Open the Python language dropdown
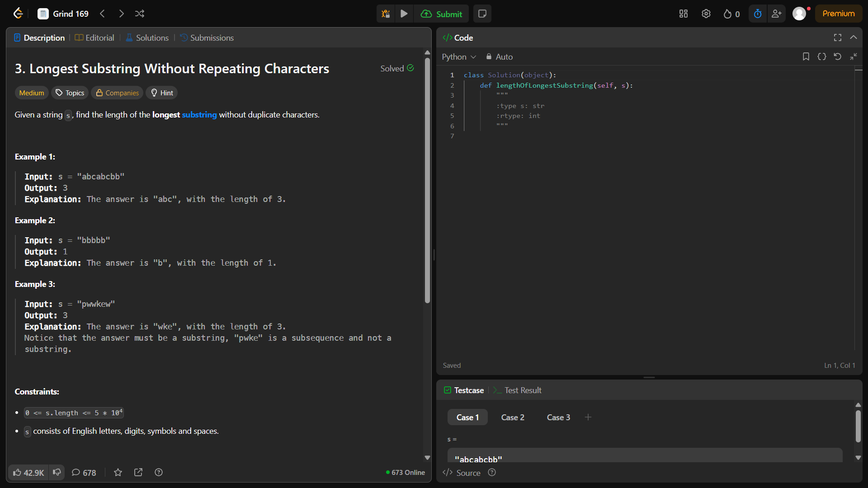868x488 pixels. [x=459, y=56]
